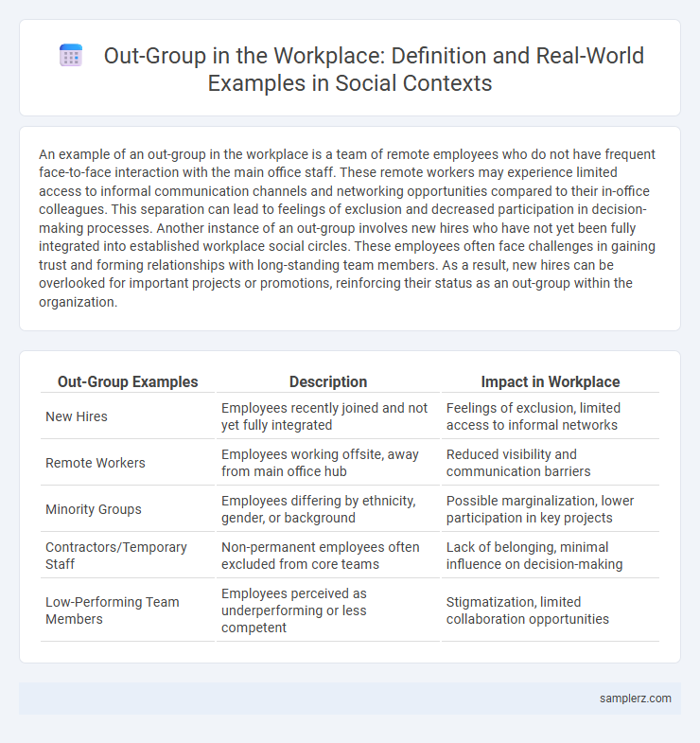Select the "Remote Workers" table cell

point(128,463)
